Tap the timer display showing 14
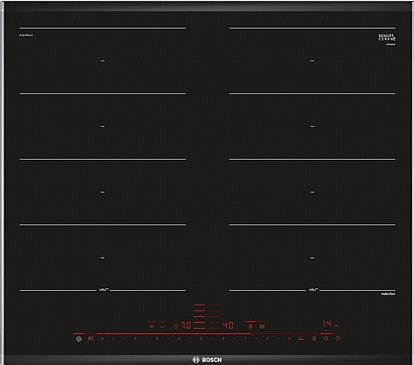The height and width of the screenshot is (365, 414). coord(327,323)
